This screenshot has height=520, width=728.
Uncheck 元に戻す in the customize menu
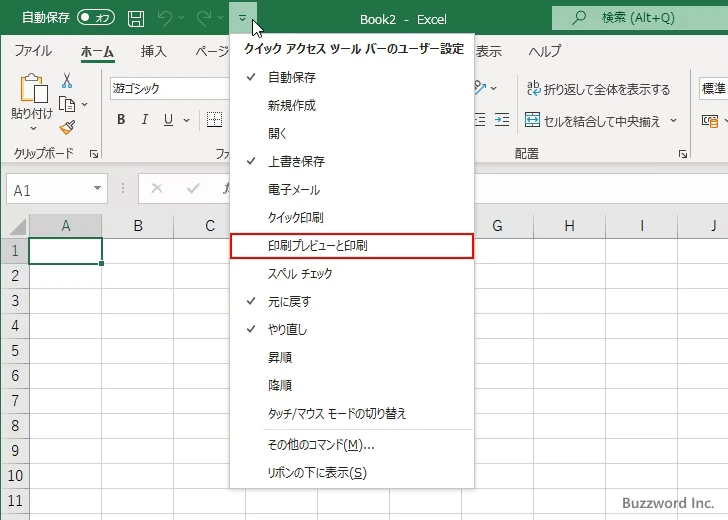[x=289, y=301]
